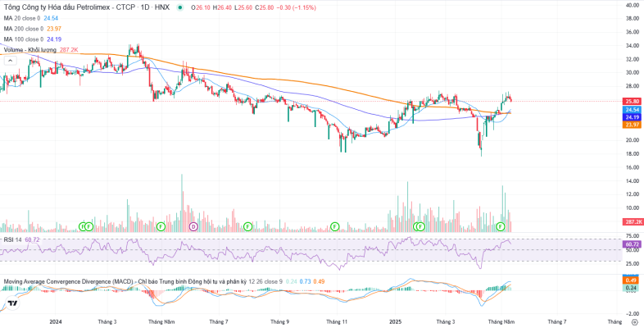The height and width of the screenshot is (328, 644).
Task: Click the 0.24 MACD histogram axis label
Action: pyautogui.click(x=632, y=289)
